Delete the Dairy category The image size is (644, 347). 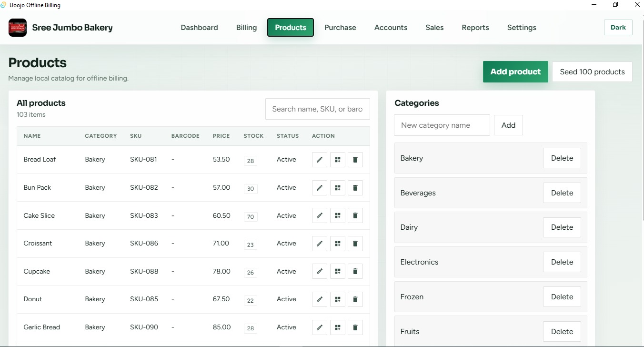pyautogui.click(x=562, y=227)
